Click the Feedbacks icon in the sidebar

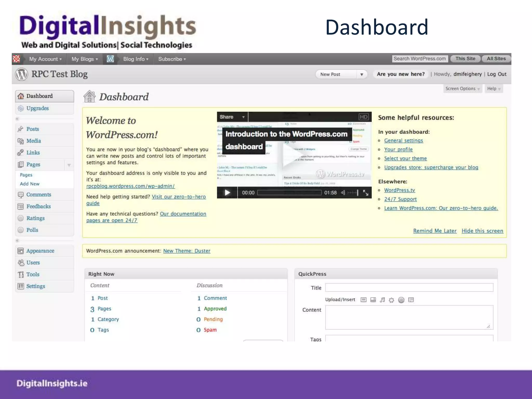[21, 207]
